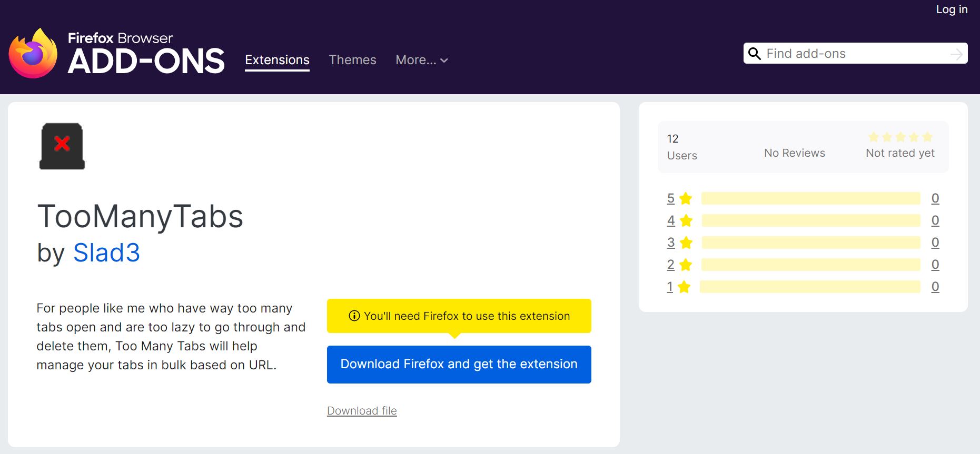
Task: Click the magnifying glass search icon
Action: click(x=754, y=54)
